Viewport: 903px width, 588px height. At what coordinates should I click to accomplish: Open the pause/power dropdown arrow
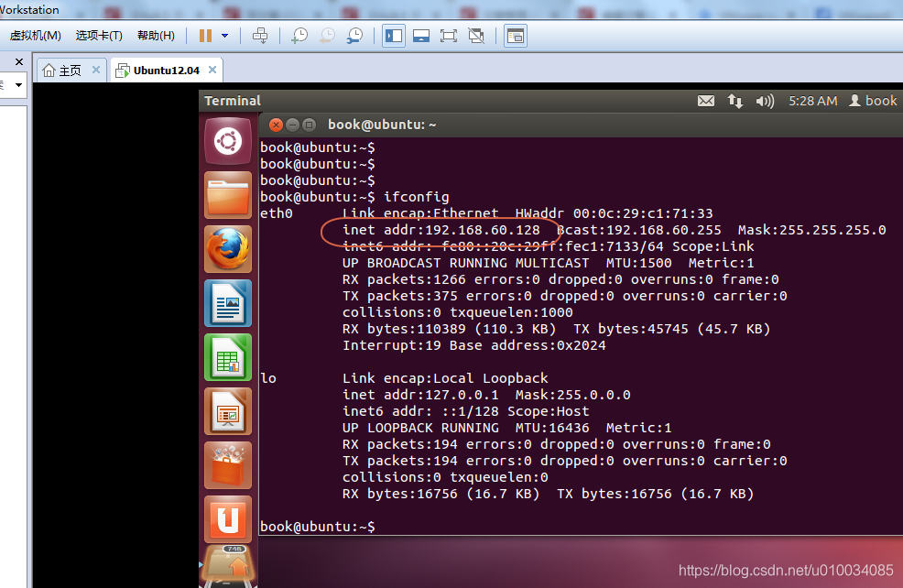224,36
